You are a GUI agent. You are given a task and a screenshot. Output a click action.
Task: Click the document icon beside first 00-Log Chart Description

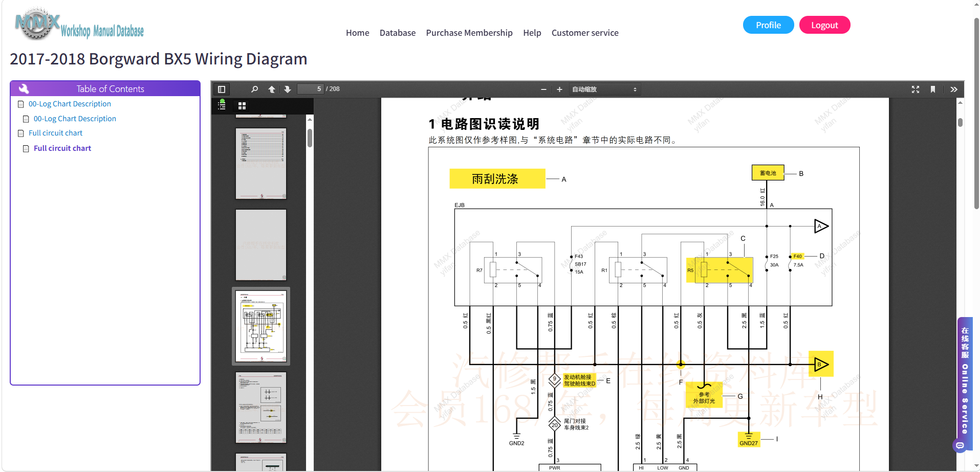(x=21, y=104)
